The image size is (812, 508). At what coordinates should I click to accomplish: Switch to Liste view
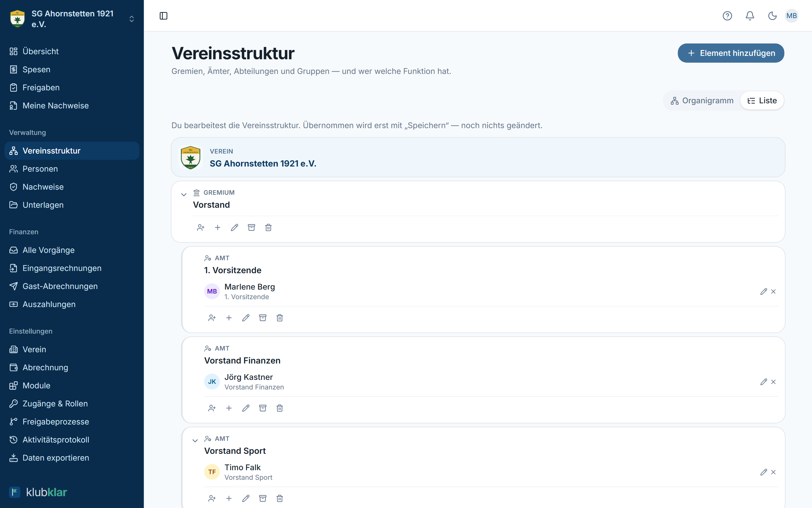point(762,100)
